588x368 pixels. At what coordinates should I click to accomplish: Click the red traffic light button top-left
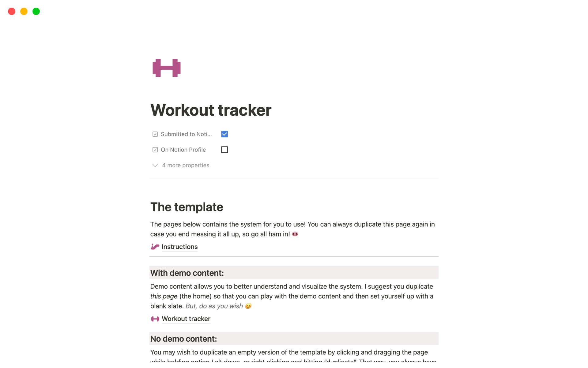click(x=11, y=11)
